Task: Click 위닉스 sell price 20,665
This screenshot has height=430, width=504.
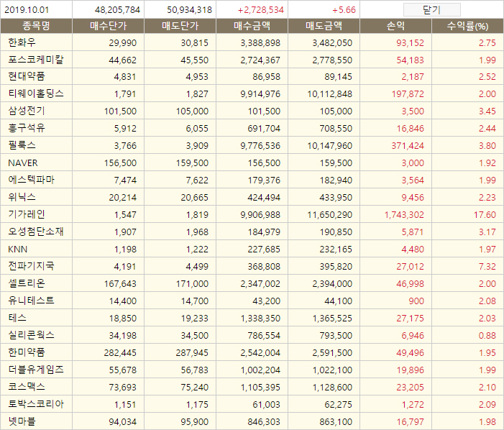Action: coord(194,197)
